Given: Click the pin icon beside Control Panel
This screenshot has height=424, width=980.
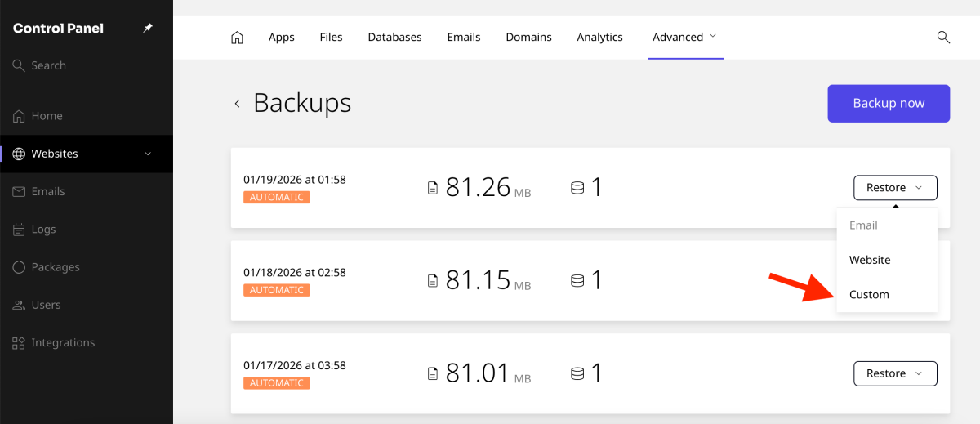Looking at the screenshot, I should 148,29.
